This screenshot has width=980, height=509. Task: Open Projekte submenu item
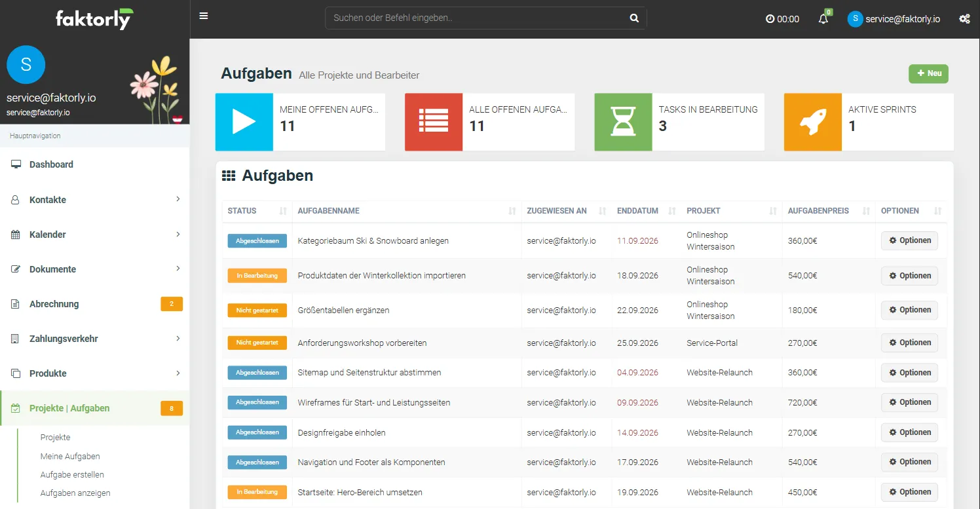pyautogui.click(x=55, y=438)
